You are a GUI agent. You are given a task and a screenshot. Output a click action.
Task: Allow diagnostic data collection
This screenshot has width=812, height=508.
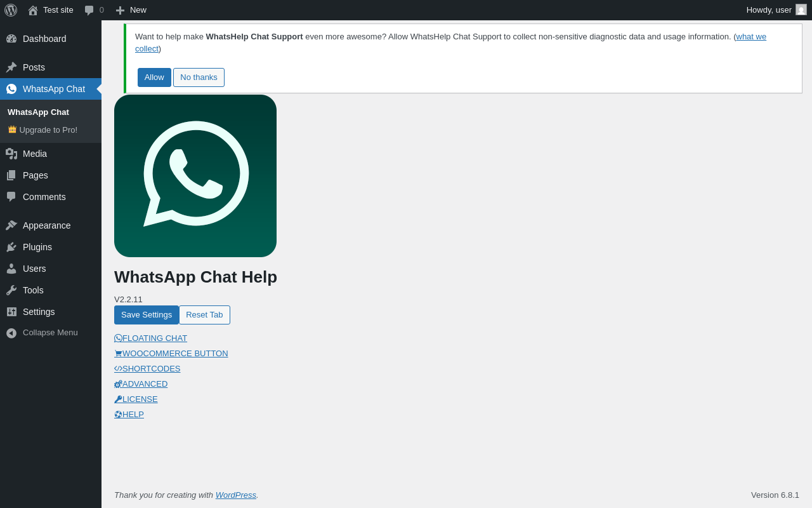pos(154,77)
